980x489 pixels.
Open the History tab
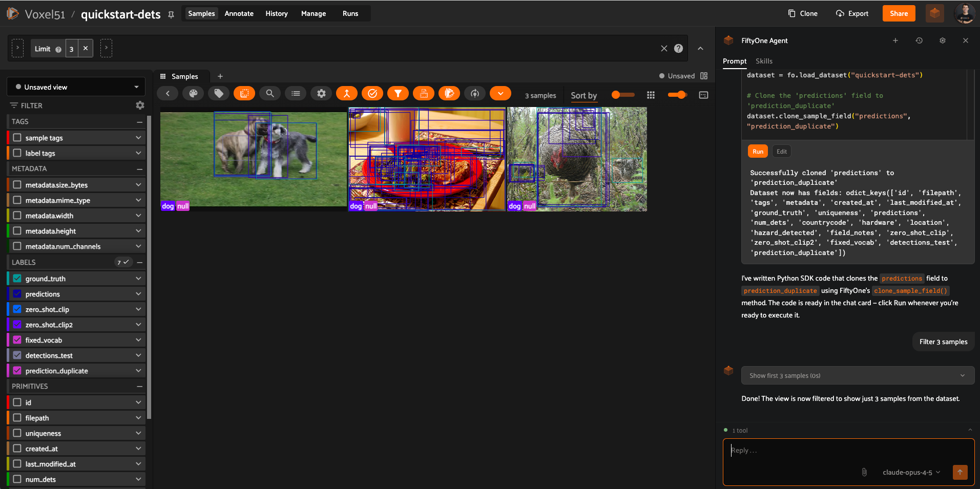(277, 14)
